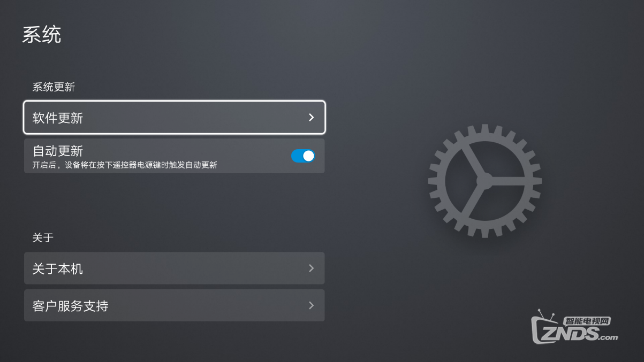Open 客户服务支持 option
The width and height of the screenshot is (644, 362).
click(x=175, y=306)
